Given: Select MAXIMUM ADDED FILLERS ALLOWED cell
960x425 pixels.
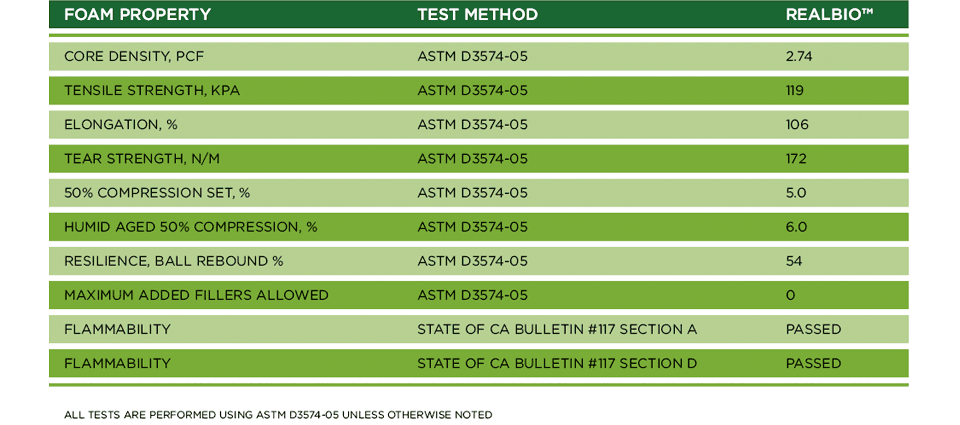Looking at the screenshot, I should pyautogui.click(x=197, y=295).
